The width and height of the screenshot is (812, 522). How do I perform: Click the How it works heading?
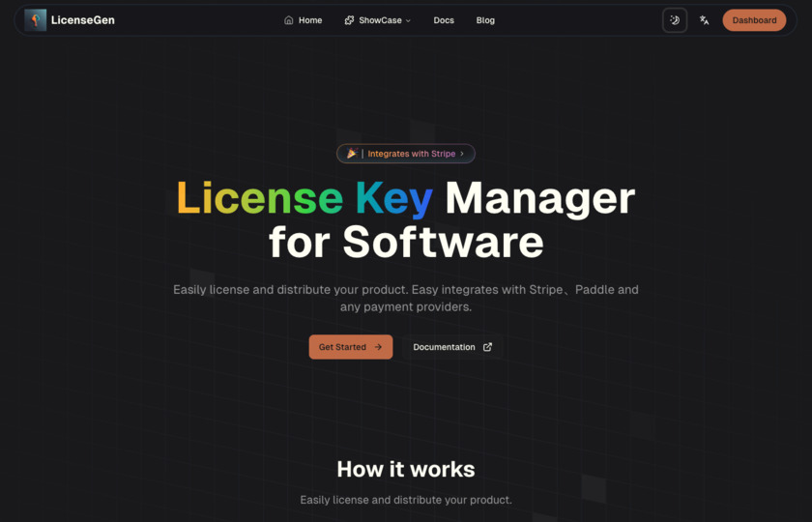(x=405, y=469)
